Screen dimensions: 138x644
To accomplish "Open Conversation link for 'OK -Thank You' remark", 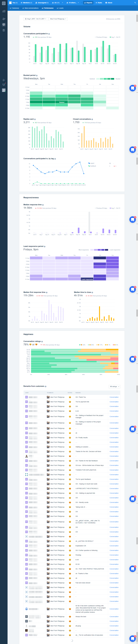I will (x=114, y=397).
